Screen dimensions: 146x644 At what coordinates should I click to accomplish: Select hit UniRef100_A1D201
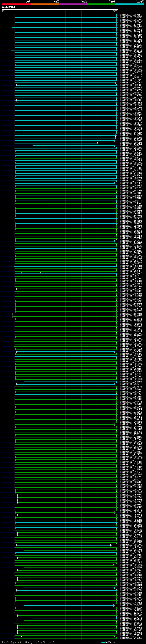coord(131,487)
